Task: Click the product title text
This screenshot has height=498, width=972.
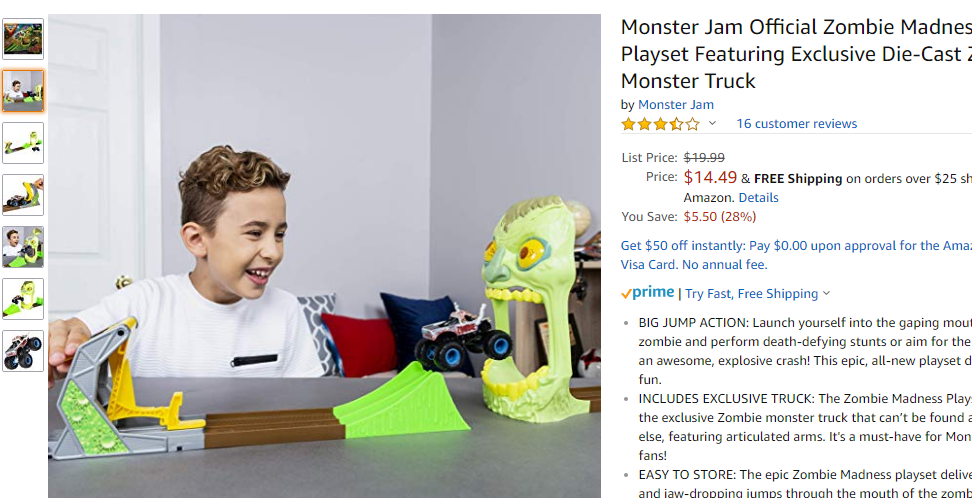Action: 796,54
